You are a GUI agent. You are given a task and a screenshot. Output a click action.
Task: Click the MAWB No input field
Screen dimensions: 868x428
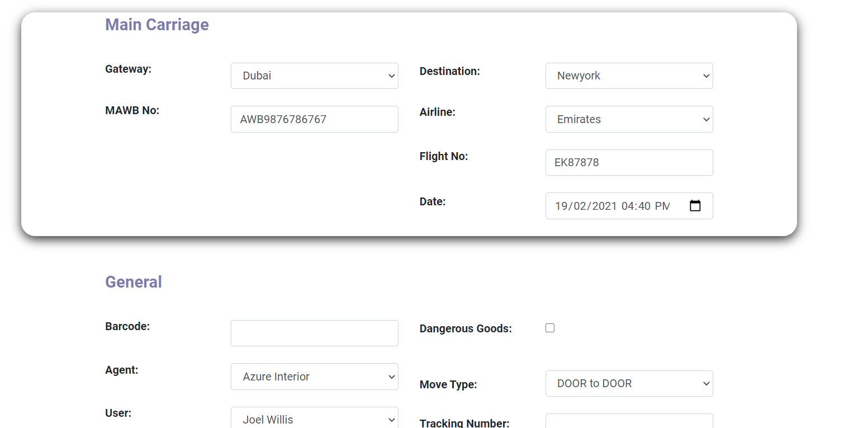click(x=314, y=119)
